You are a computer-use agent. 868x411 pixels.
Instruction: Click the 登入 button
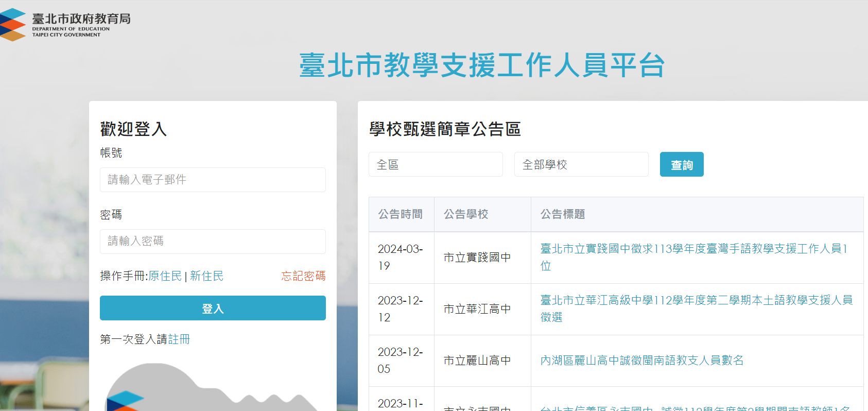pos(213,308)
